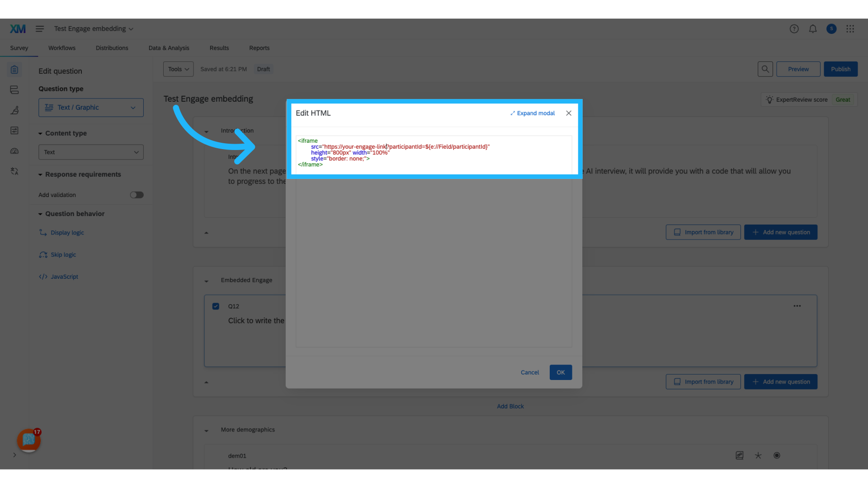The height and width of the screenshot is (488, 868).
Task: Select the survey builder clipboard icon
Action: (x=14, y=70)
